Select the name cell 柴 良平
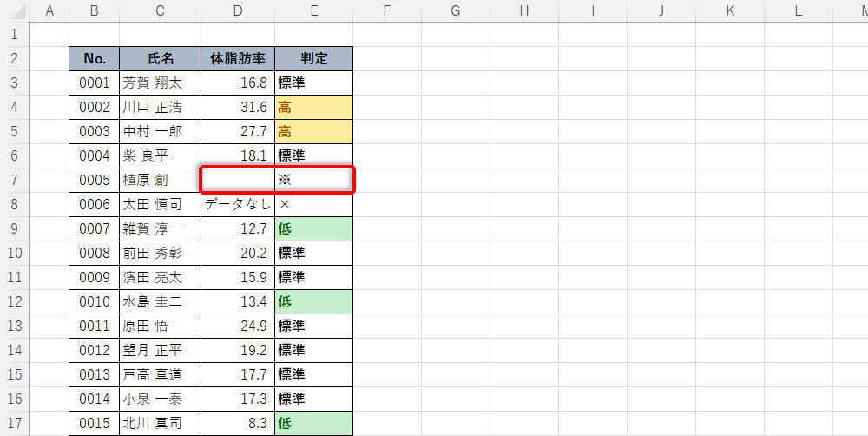The image size is (868, 436). pos(160,155)
